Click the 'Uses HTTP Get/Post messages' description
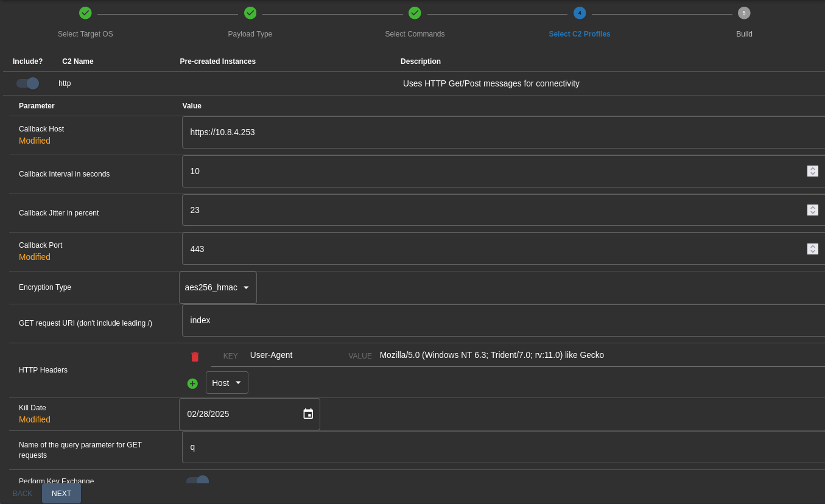This screenshot has width=825, height=504. click(x=491, y=83)
